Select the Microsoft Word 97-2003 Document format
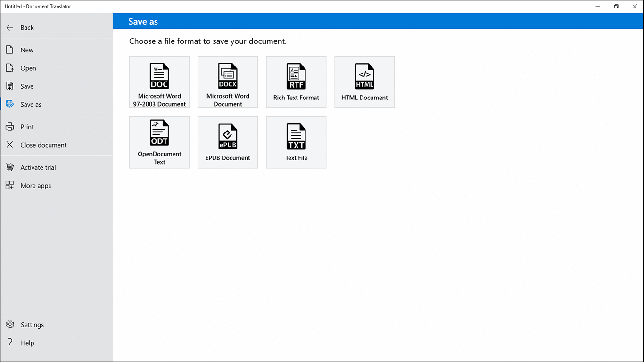Screen dimensions: 644x362 (x=159, y=82)
